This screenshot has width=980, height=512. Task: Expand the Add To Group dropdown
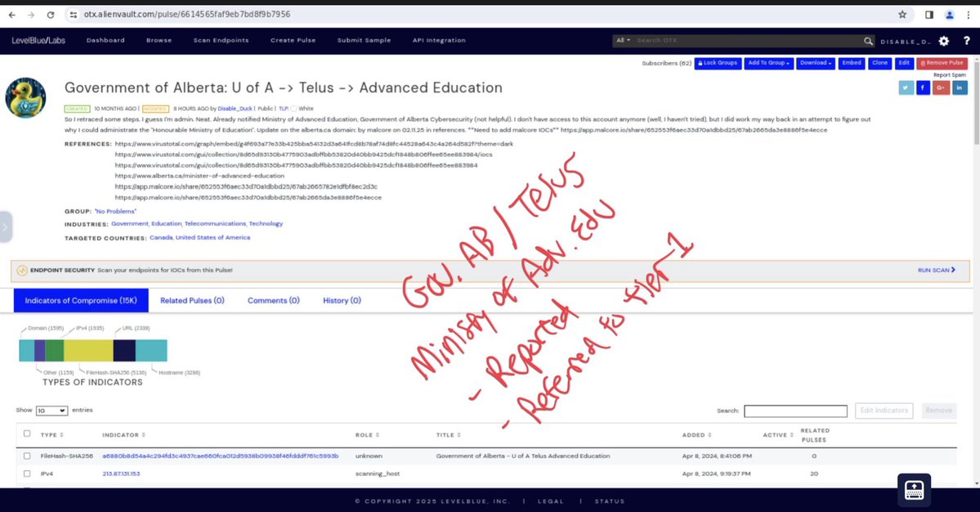coord(768,63)
